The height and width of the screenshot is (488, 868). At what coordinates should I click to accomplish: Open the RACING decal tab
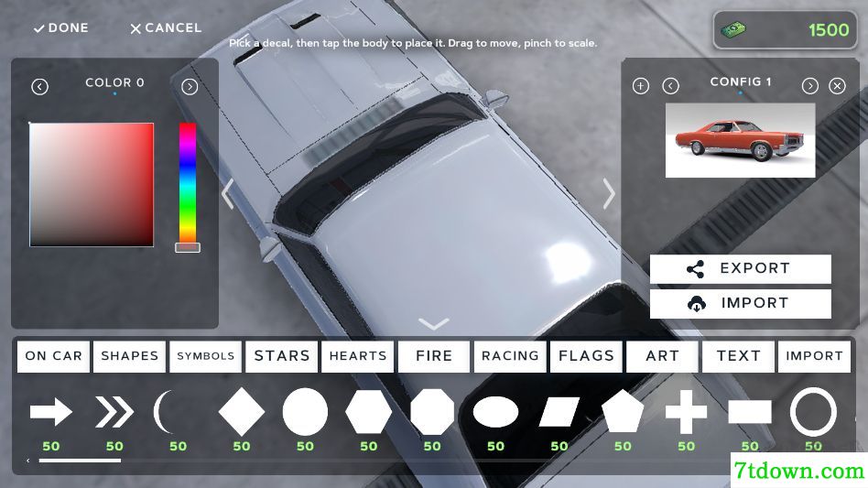tap(510, 356)
